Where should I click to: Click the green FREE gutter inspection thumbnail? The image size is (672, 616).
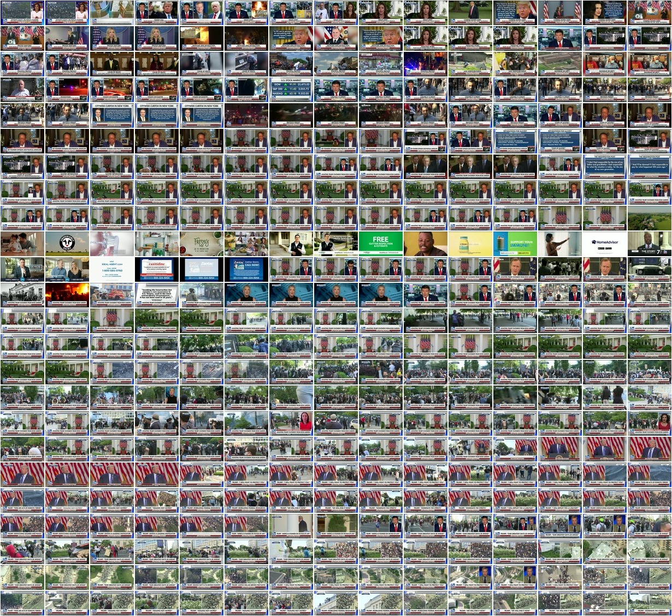tap(381, 244)
